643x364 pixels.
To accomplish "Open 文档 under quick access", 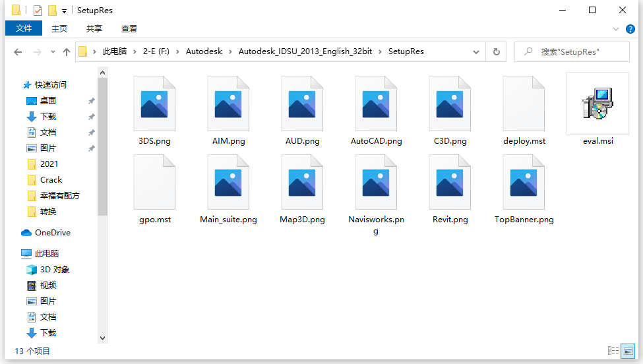I will click(x=48, y=133).
